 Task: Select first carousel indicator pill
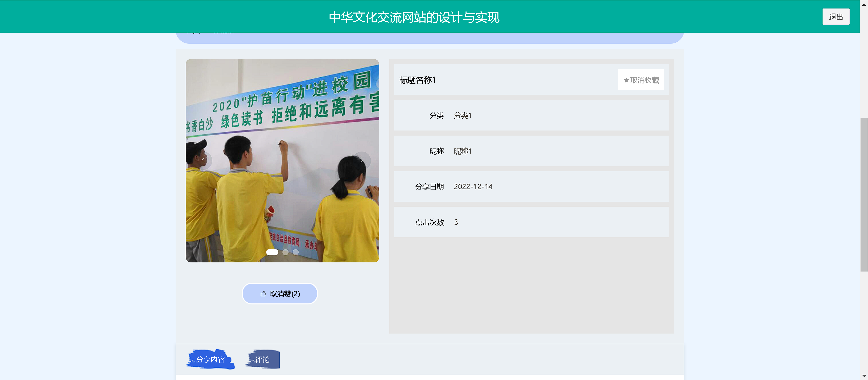point(272,252)
